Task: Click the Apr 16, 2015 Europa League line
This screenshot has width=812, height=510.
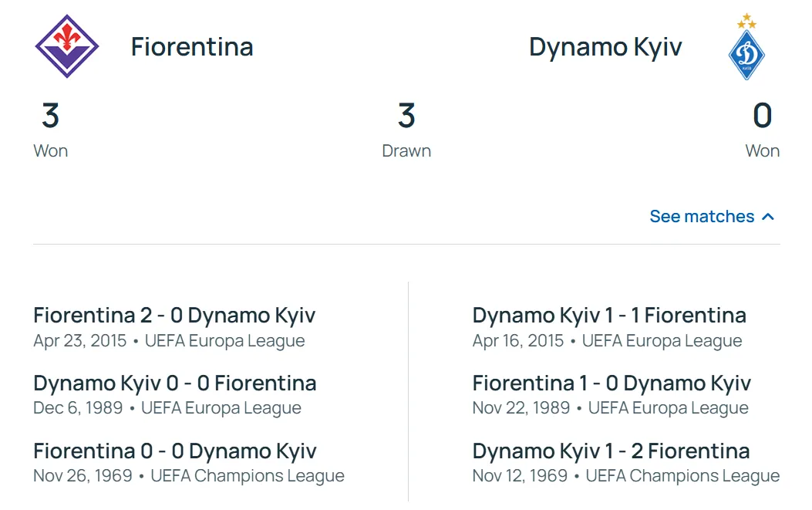Action: pos(607,341)
